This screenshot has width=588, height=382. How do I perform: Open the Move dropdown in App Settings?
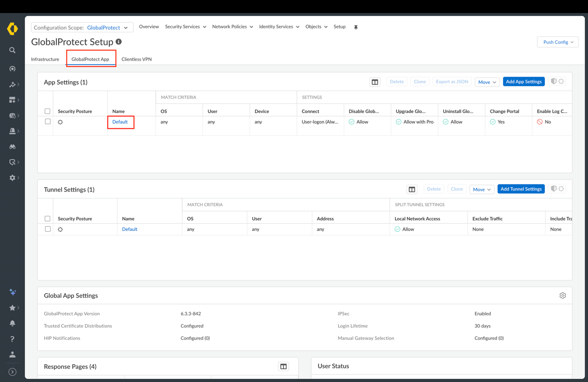[x=487, y=82]
